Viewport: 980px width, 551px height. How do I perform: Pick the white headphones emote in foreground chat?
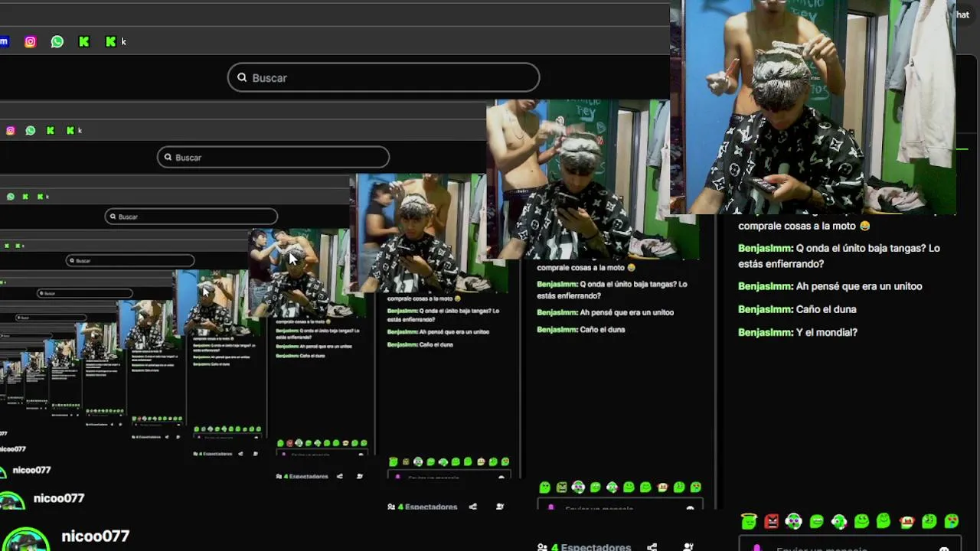click(x=793, y=522)
